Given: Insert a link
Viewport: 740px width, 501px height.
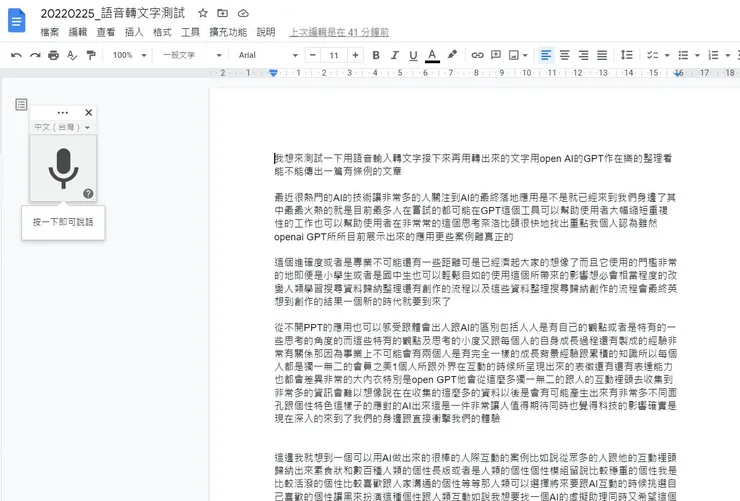Looking at the screenshot, I should point(477,55).
